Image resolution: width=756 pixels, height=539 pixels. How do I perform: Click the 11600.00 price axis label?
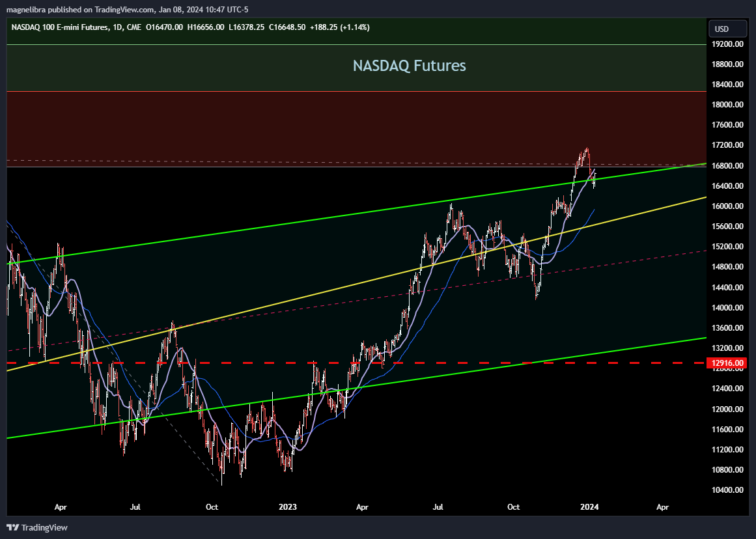click(727, 430)
